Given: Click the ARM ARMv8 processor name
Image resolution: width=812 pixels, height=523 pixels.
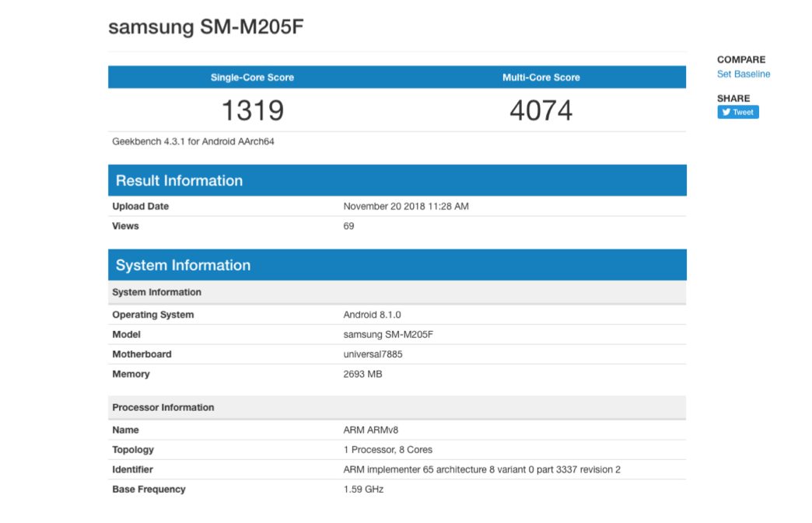Looking at the screenshot, I should 370,430.
